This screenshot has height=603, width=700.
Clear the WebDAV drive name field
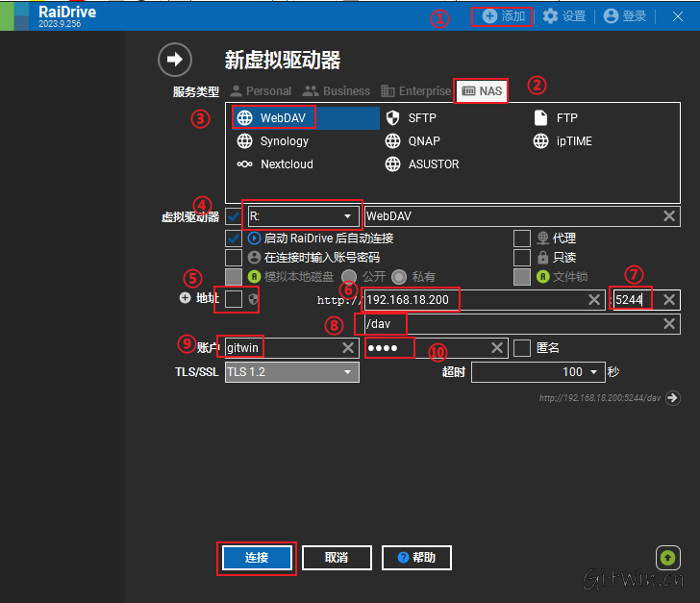point(669,216)
